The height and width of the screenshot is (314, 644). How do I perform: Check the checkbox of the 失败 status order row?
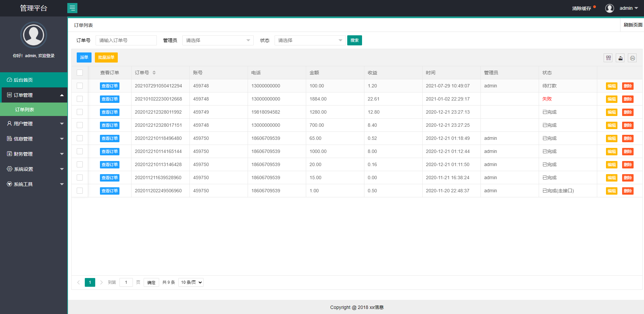(x=80, y=99)
